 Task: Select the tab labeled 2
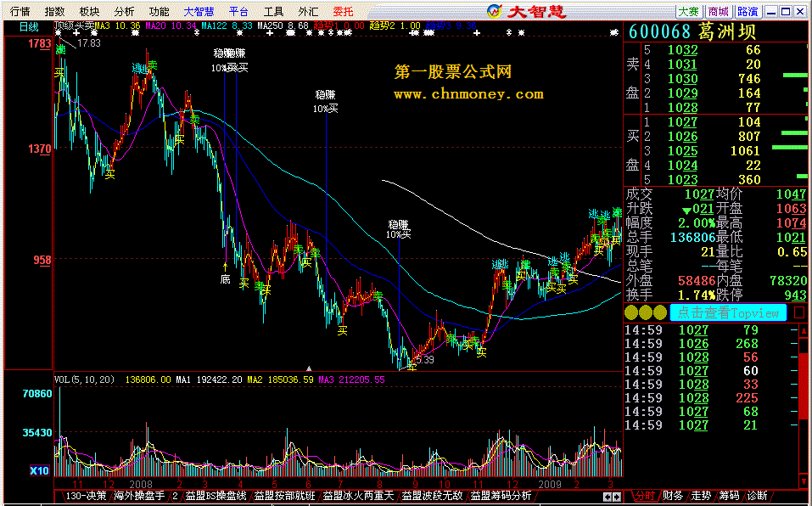coord(176,496)
